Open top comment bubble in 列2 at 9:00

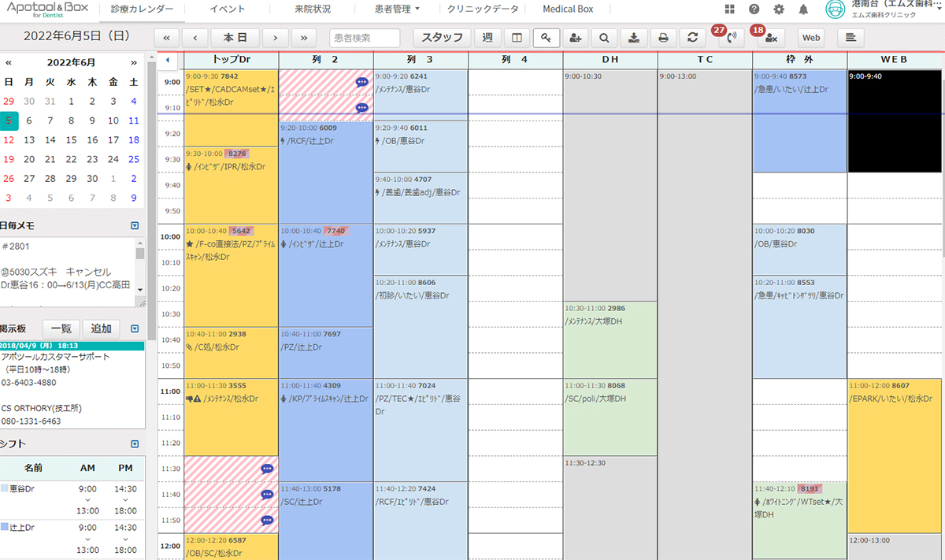point(361,82)
